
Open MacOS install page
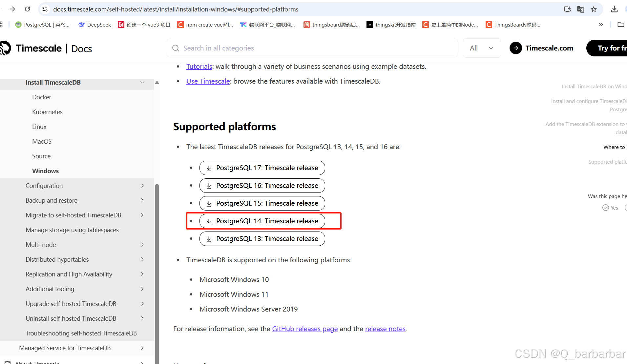(x=42, y=141)
